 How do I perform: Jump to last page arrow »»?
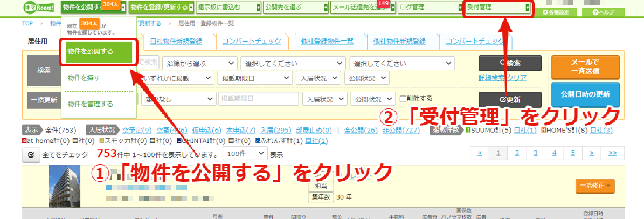[612, 153]
